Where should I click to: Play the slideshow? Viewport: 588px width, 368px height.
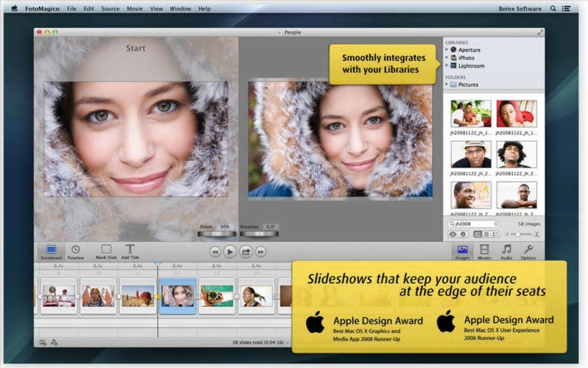pyautogui.click(x=230, y=252)
